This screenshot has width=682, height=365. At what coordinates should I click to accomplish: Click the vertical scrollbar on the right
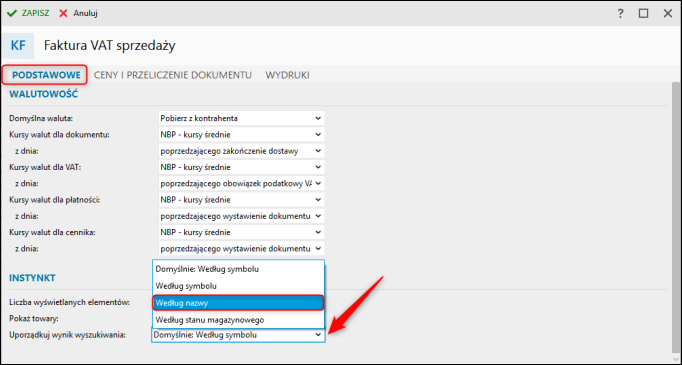(675, 218)
